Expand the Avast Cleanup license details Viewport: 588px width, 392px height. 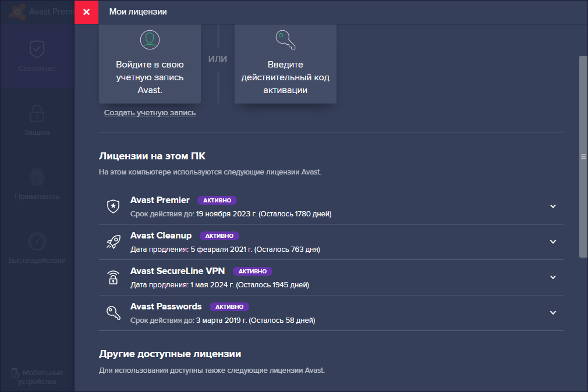553,242
